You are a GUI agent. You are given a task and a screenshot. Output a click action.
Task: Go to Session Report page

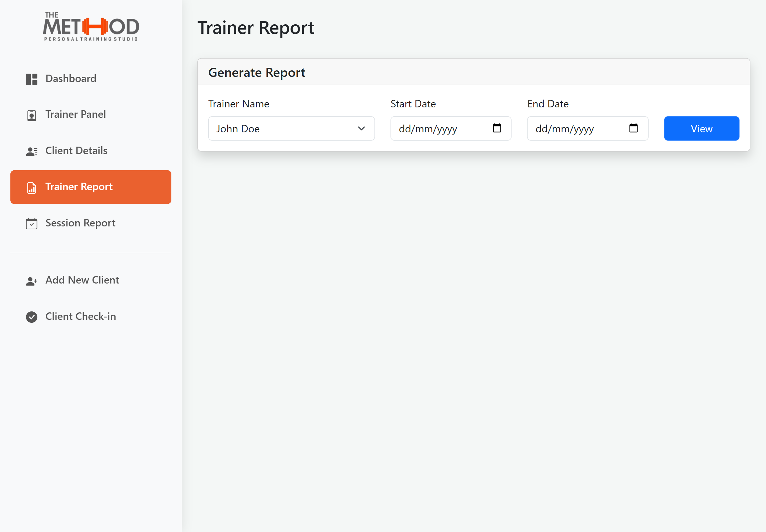[x=80, y=223]
